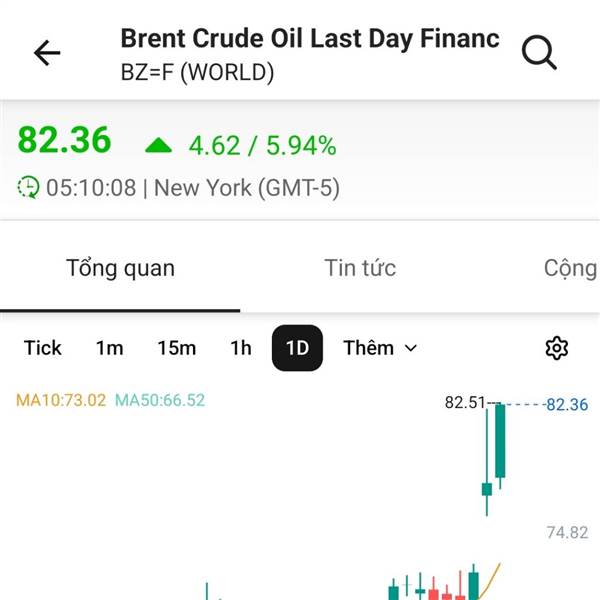Open the Cộng tab

(x=570, y=268)
